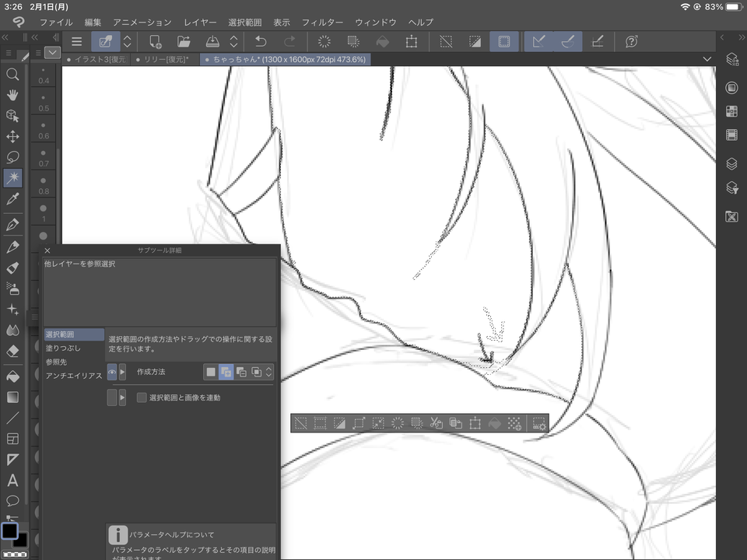Click crop to selection in selection launcher
The image size is (747, 560).
coord(320,423)
